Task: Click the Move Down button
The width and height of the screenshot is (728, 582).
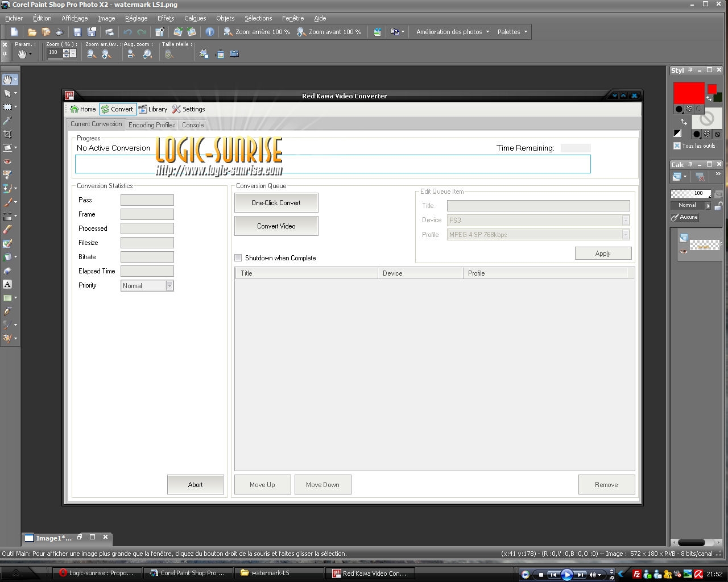Action: [x=323, y=485]
